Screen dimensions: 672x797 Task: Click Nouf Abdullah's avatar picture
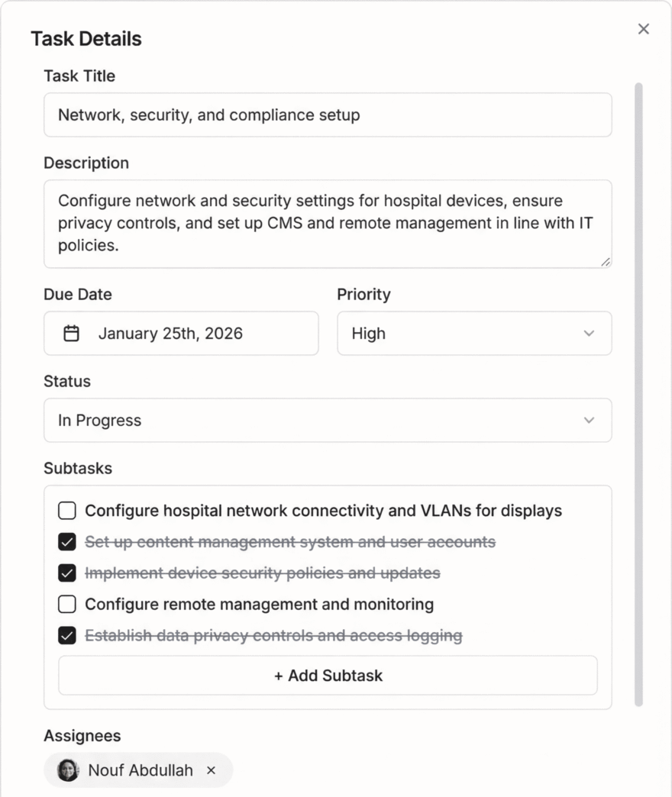[x=67, y=770]
